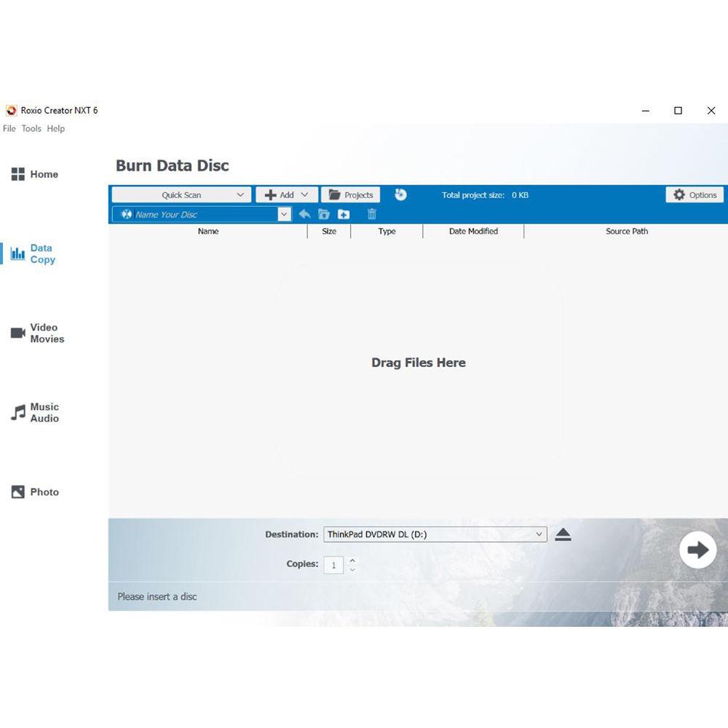This screenshot has height=728, width=728.
Task: Click the trash delete icon
Action: click(371, 213)
